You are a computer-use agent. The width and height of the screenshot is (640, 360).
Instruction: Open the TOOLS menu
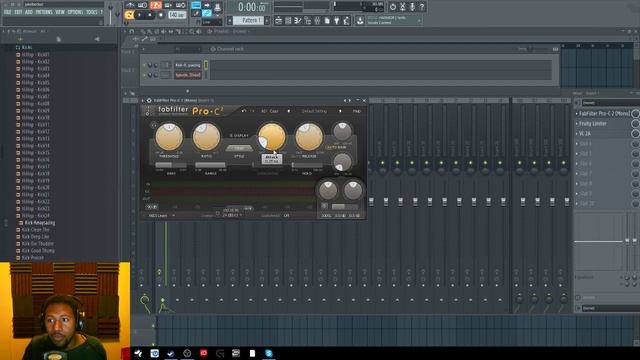pyautogui.click(x=92, y=12)
